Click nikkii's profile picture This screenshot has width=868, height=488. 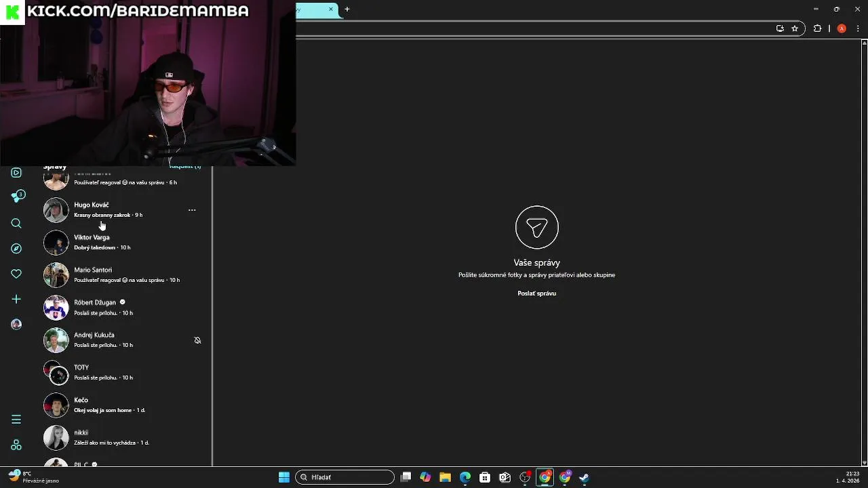56,438
